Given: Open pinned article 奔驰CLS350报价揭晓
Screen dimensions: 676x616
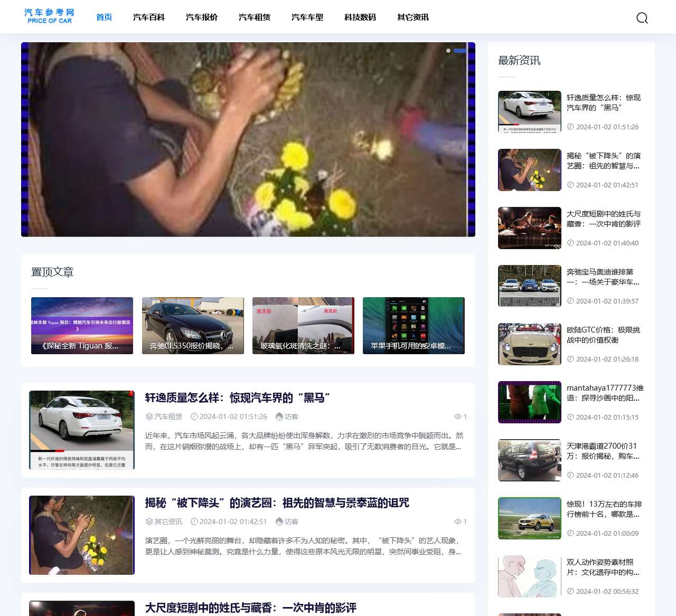Looking at the screenshot, I should pos(192,326).
